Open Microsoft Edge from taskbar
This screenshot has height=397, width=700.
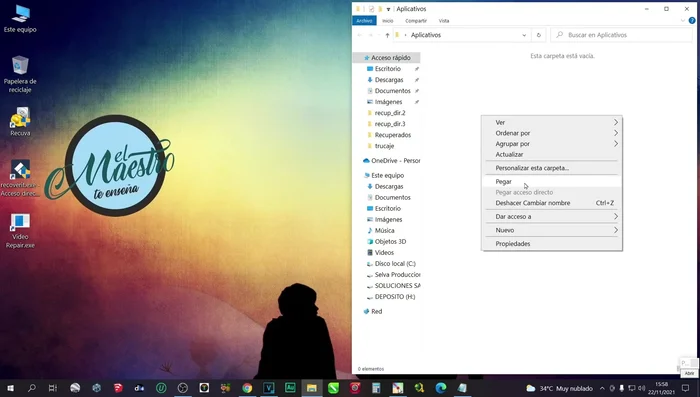[441, 388]
